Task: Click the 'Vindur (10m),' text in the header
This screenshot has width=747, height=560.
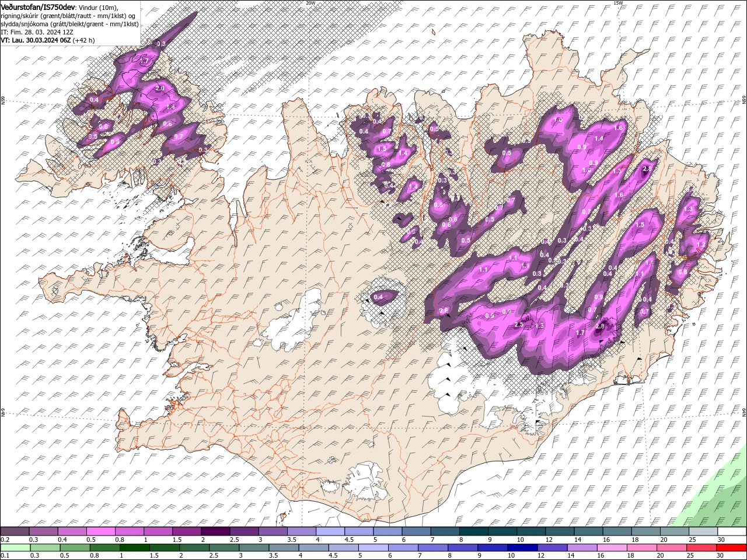Action: tap(98, 7)
